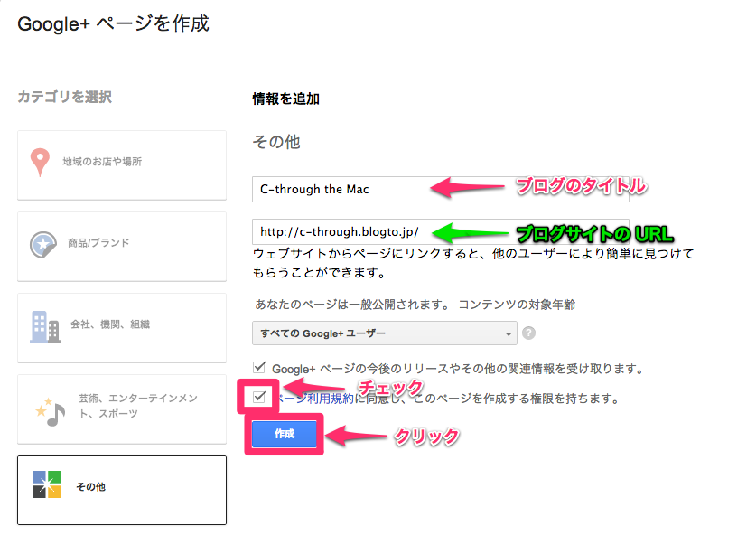Click the product/brand star badge icon
The image size is (756, 554).
point(43,244)
